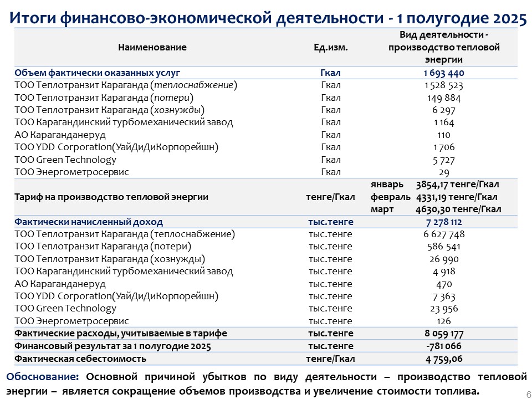532x399 pixels.
Task: Select the February tariff "4331,19 тенге/Гкал"
Action: (x=457, y=197)
